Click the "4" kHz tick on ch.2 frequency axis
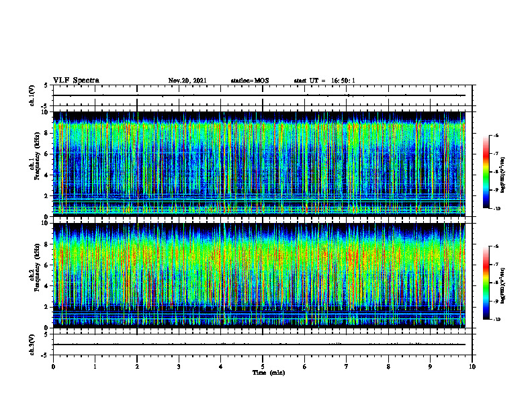 click(x=47, y=286)
